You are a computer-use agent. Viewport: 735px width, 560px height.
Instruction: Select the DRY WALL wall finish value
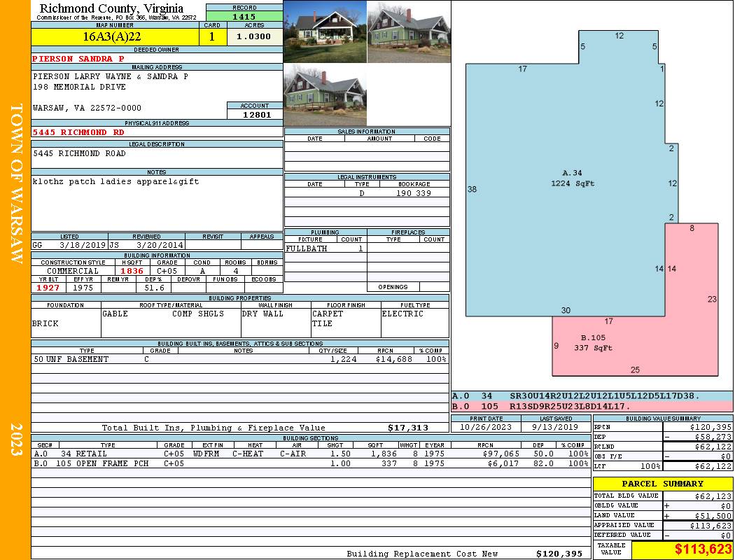(x=262, y=314)
